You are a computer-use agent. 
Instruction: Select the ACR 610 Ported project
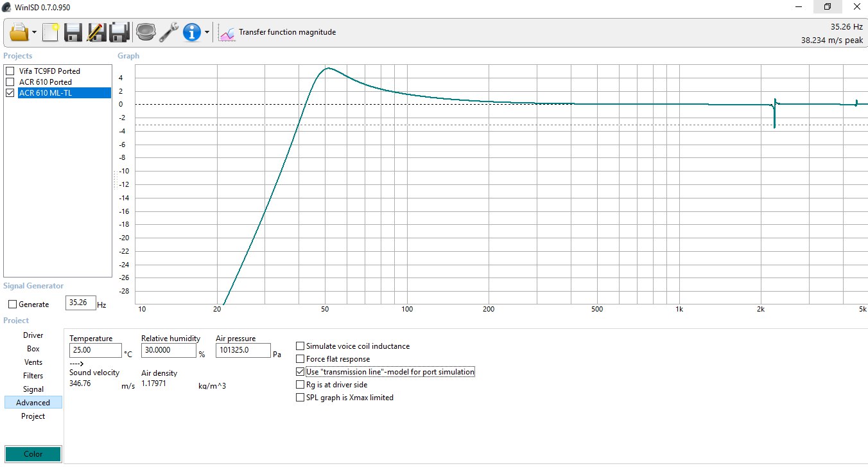45,82
